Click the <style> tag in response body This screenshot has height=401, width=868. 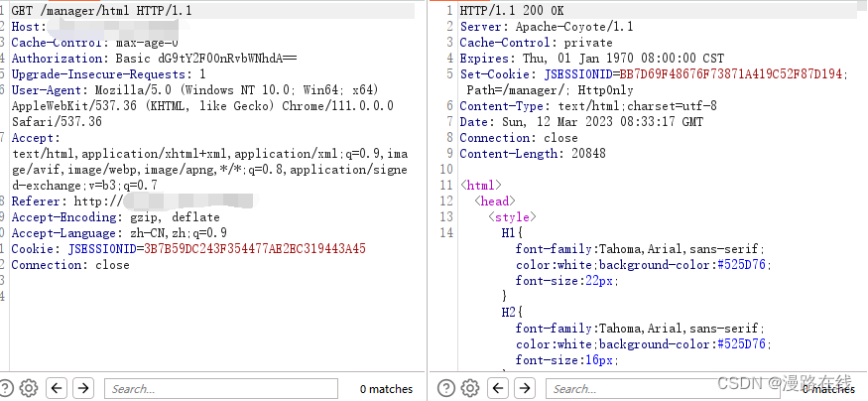(512, 217)
